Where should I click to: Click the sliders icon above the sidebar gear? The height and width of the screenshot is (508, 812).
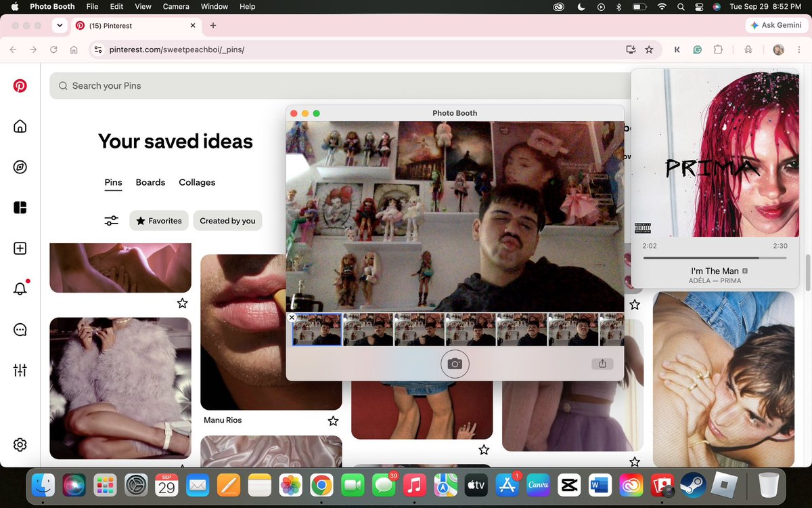20,370
